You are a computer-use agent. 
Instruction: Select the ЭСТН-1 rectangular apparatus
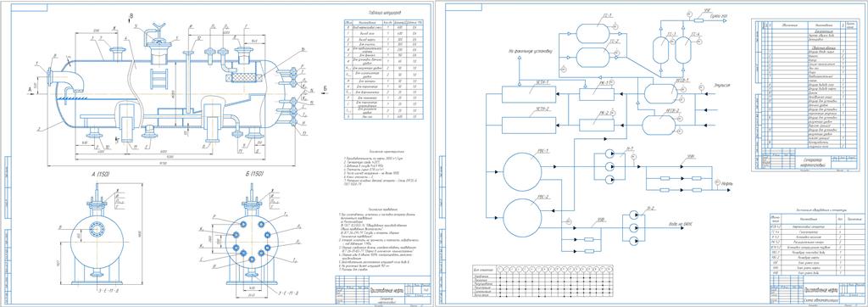point(529,94)
